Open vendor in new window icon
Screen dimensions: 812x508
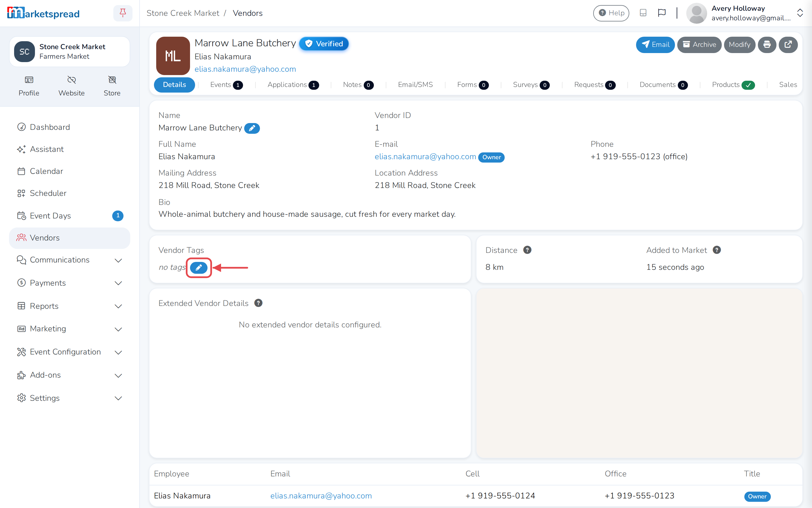pyautogui.click(x=788, y=45)
